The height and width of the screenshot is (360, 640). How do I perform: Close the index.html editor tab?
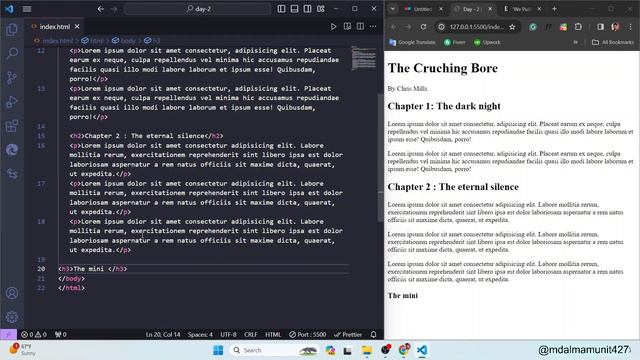(x=77, y=27)
